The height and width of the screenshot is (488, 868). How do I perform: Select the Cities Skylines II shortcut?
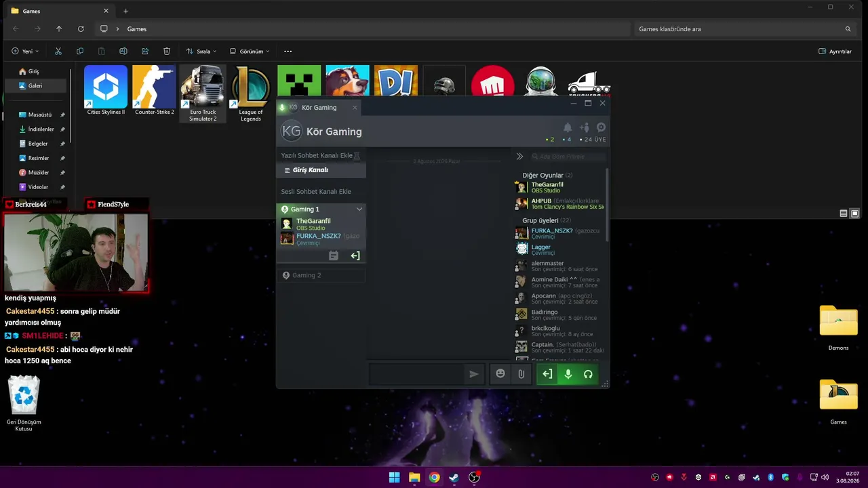106,90
